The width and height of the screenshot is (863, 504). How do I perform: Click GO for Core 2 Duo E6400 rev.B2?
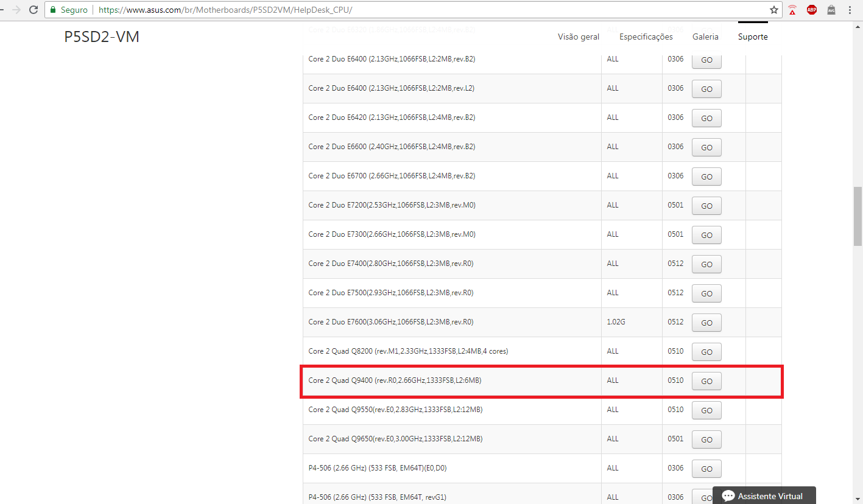pyautogui.click(x=706, y=60)
